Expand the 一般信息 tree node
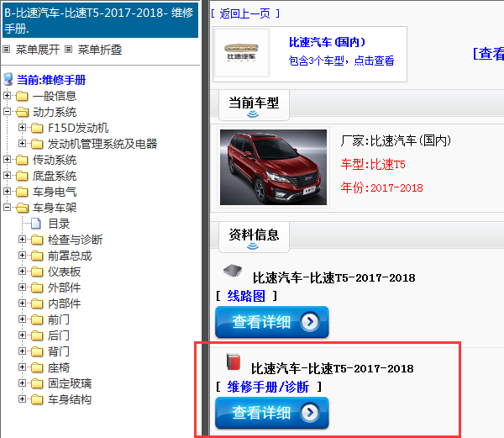The height and width of the screenshot is (438, 504). (7, 96)
